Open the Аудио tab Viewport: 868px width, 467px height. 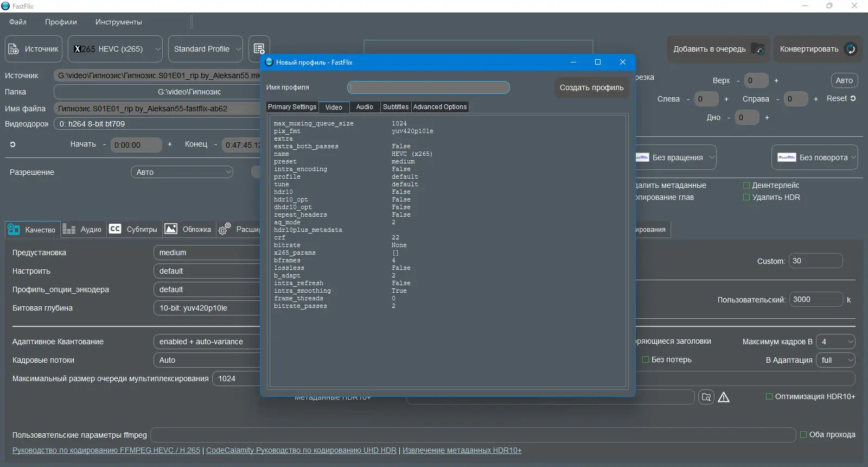click(x=82, y=229)
